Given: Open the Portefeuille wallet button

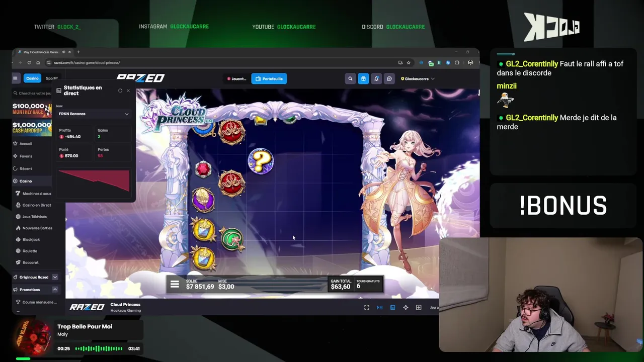Looking at the screenshot, I should 269,79.
